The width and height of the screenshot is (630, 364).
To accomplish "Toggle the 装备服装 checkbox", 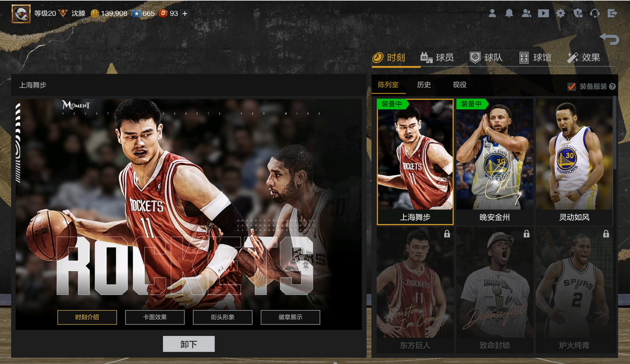I will click(571, 86).
